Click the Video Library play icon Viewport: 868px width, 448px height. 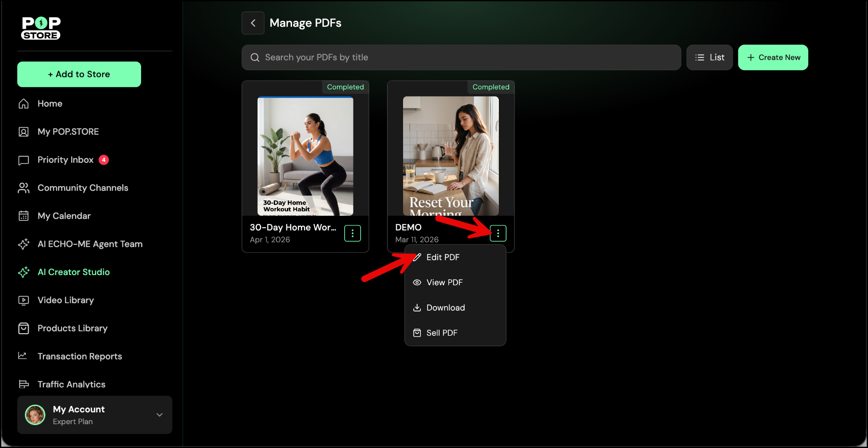click(24, 301)
